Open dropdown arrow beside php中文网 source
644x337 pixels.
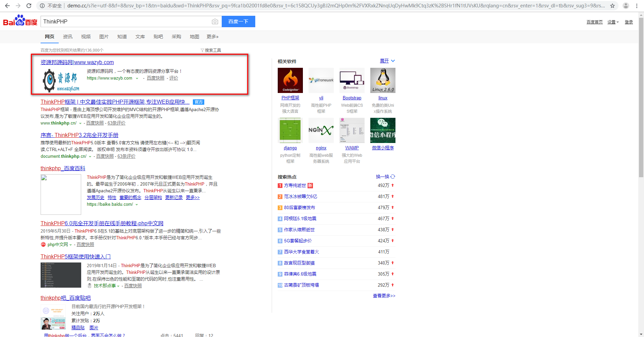(70, 245)
